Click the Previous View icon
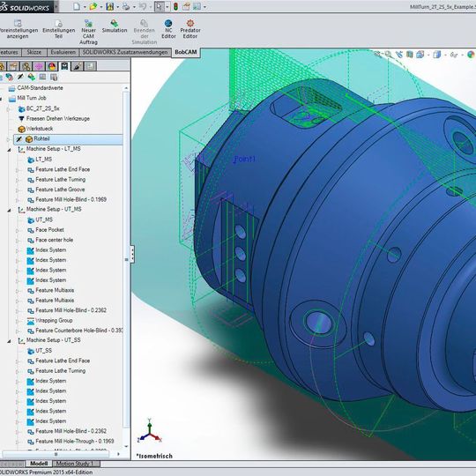The height and width of the screenshot is (476, 476). coord(399,55)
